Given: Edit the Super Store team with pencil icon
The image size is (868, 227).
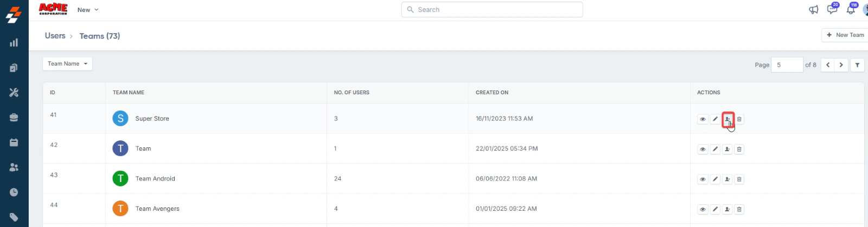Looking at the screenshot, I should [715, 119].
